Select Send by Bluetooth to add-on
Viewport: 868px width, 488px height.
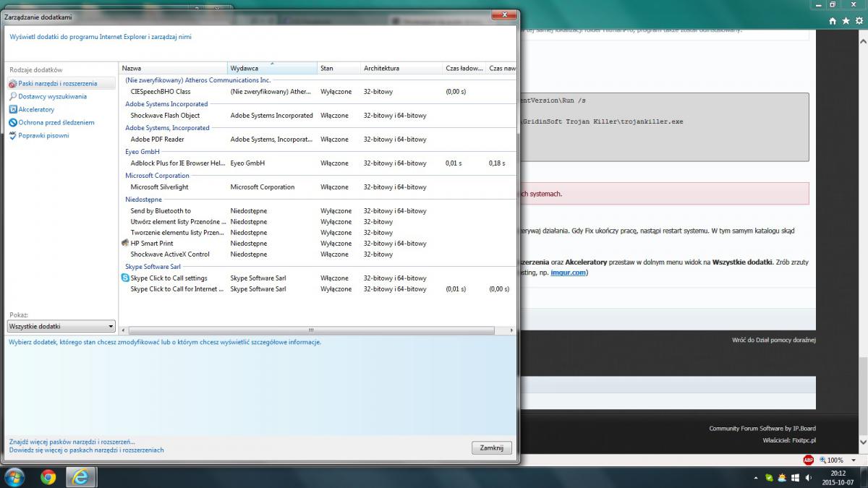click(x=318, y=211)
